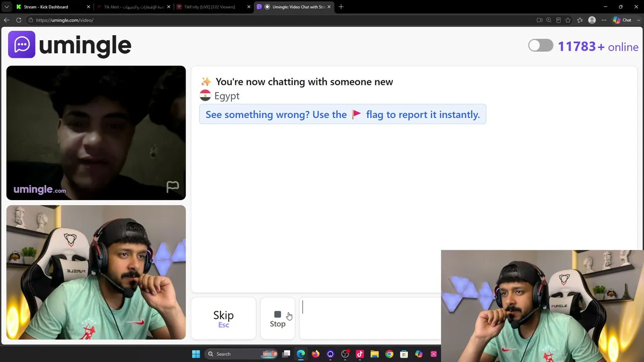Click your own webcam preview

96,272
